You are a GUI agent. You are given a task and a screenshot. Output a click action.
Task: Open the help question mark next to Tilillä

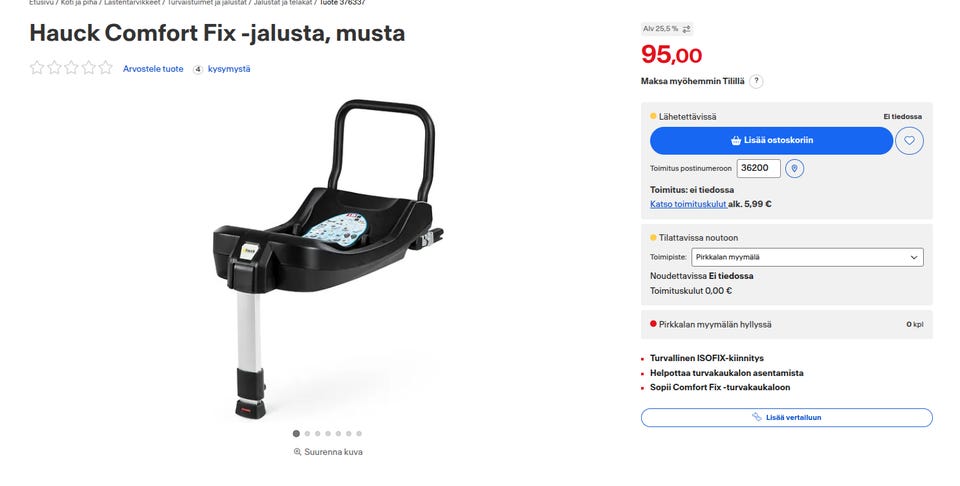pos(756,81)
